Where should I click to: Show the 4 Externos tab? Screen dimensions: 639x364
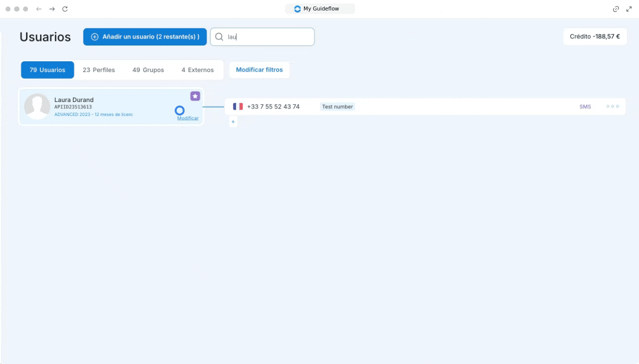click(197, 70)
